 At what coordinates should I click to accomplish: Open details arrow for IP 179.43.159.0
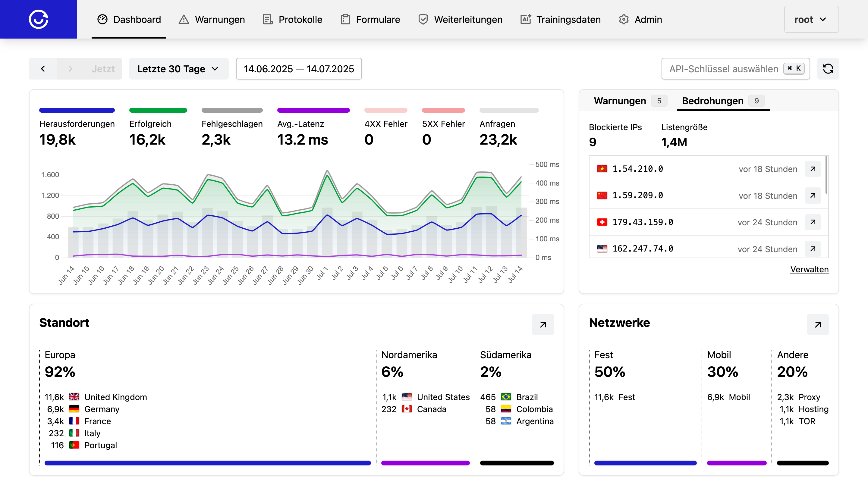(813, 222)
